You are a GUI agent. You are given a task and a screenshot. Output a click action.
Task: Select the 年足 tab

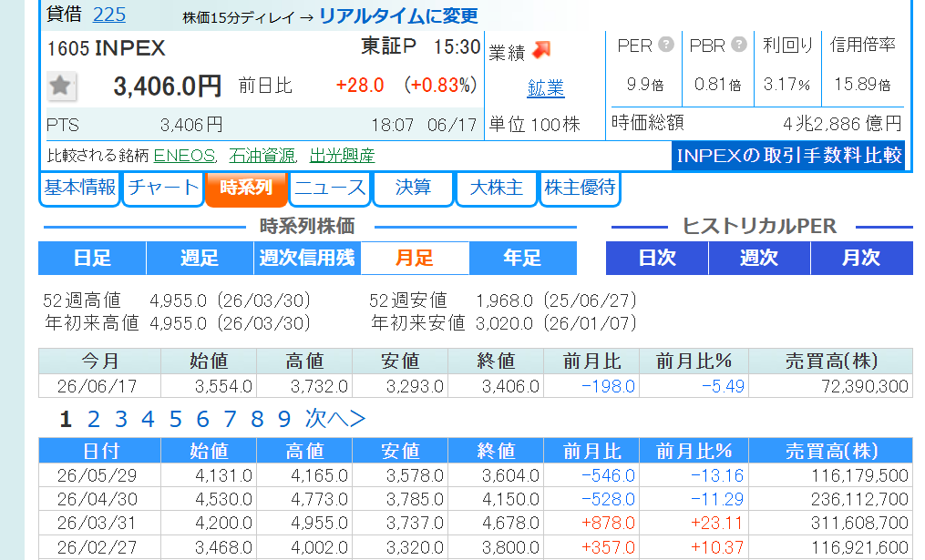pos(523,259)
